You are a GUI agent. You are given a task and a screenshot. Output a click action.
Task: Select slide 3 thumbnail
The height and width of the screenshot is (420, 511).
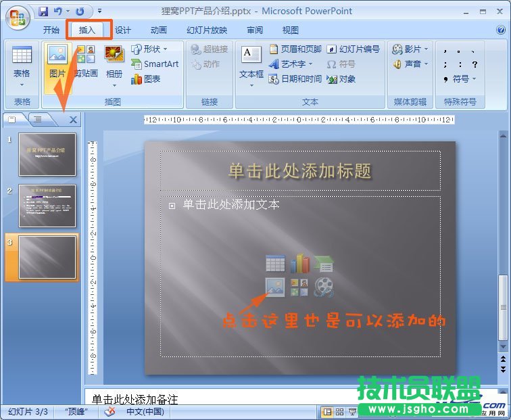click(47, 257)
